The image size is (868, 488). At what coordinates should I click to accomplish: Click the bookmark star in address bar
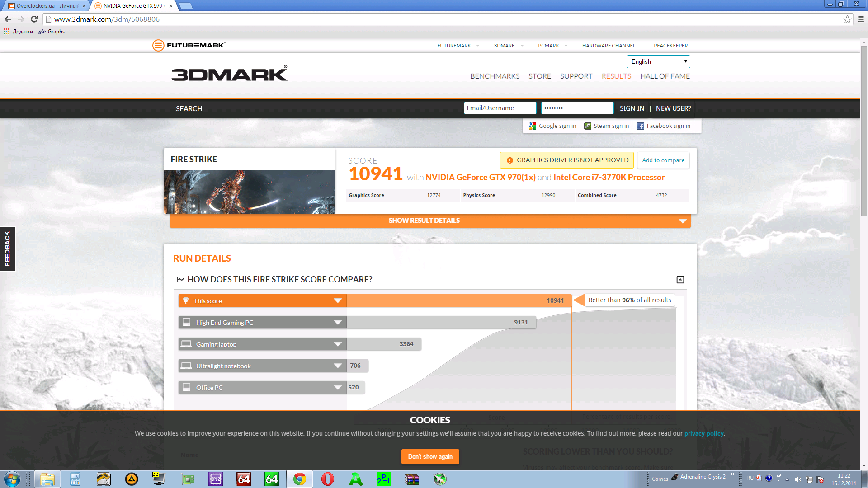click(847, 19)
